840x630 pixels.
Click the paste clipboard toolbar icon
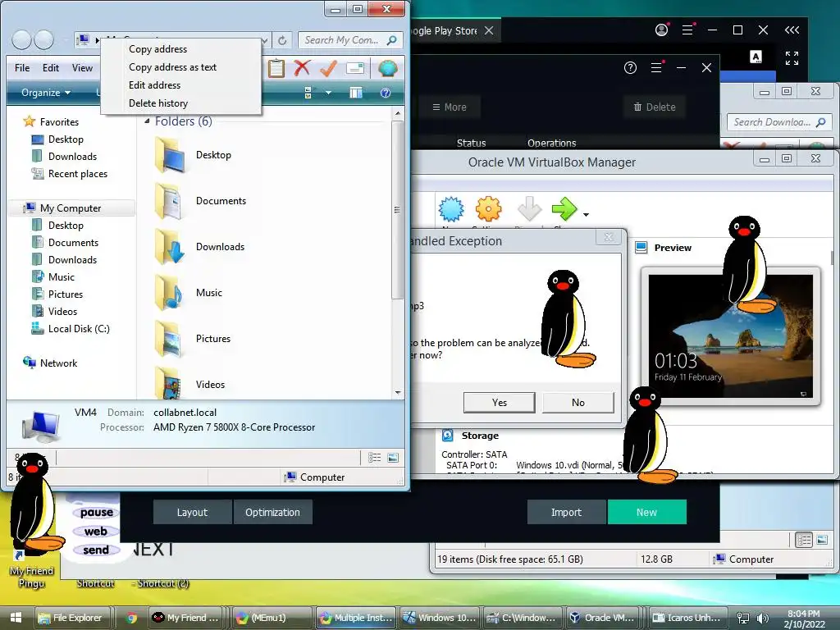pyautogui.click(x=276, y=68)
